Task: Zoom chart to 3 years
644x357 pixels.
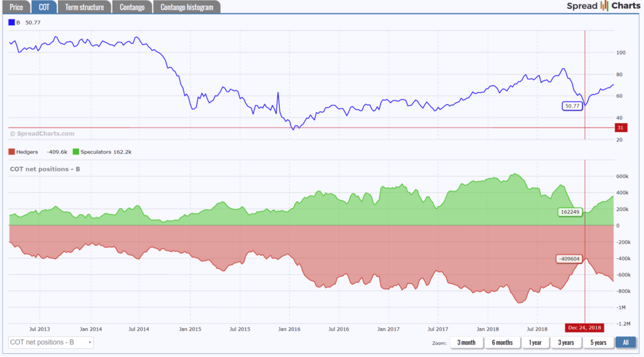Action: click(565, 342)
